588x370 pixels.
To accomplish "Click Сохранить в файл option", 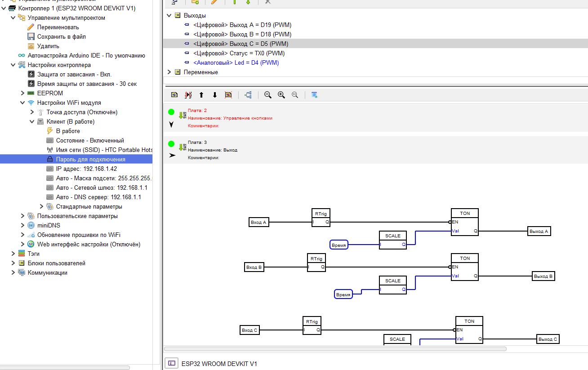I will point(61,36).
